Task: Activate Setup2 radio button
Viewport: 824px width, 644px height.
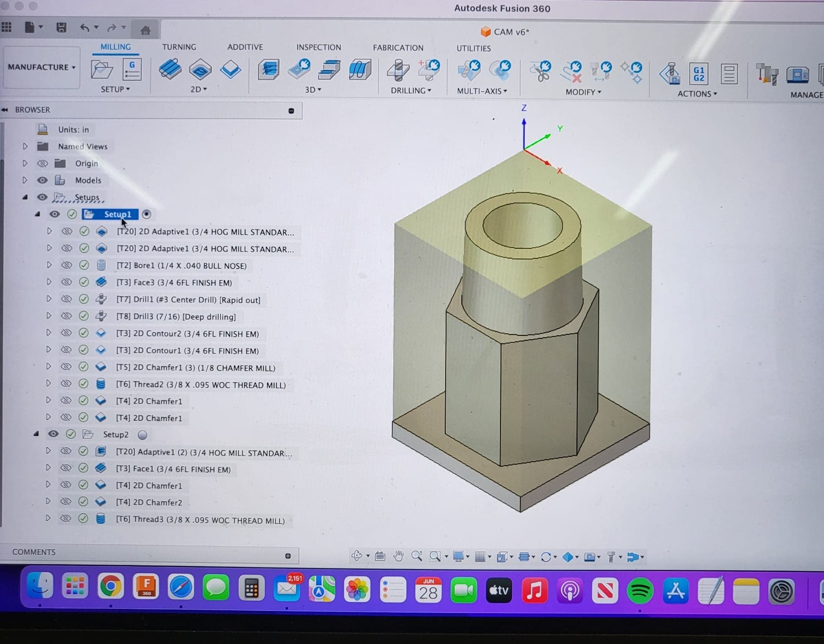Action: click(142, 435)
